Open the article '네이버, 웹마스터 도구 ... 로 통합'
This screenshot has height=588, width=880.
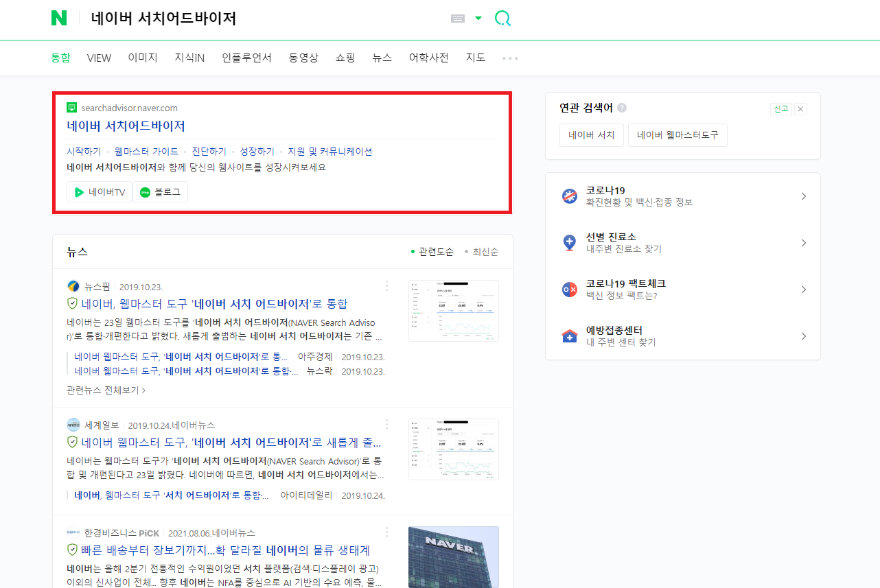[215, 304]
